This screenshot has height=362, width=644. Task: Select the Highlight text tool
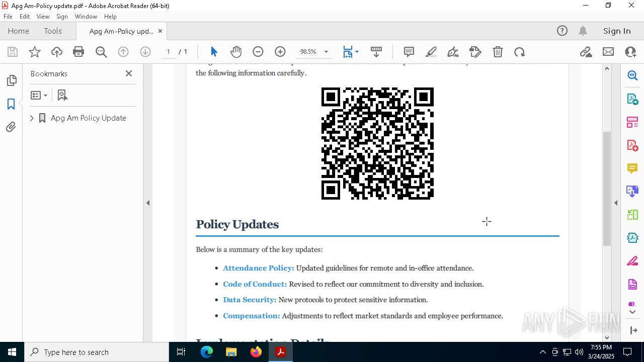coord(431,52)
